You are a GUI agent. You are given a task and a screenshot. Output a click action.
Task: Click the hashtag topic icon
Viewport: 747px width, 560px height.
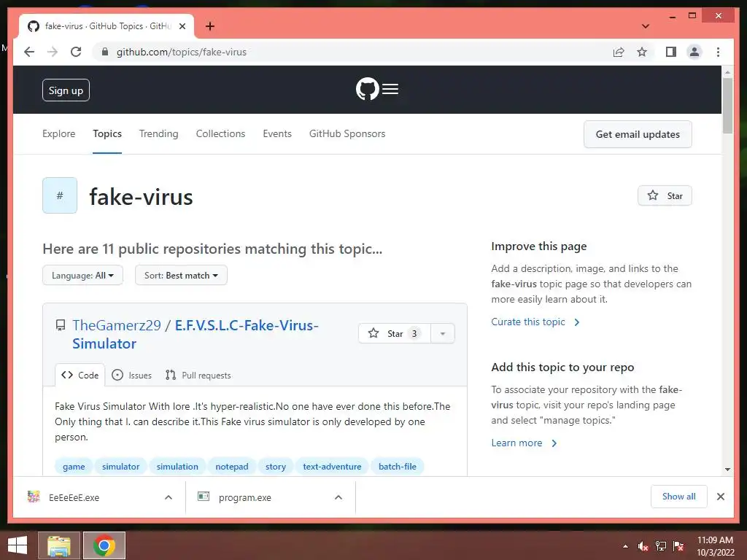(60, 195)
